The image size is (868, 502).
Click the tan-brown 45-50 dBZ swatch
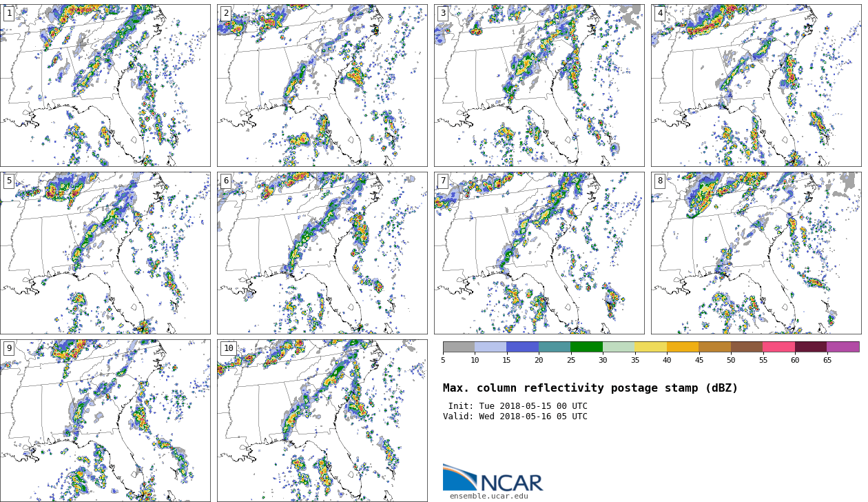point(714,347)
